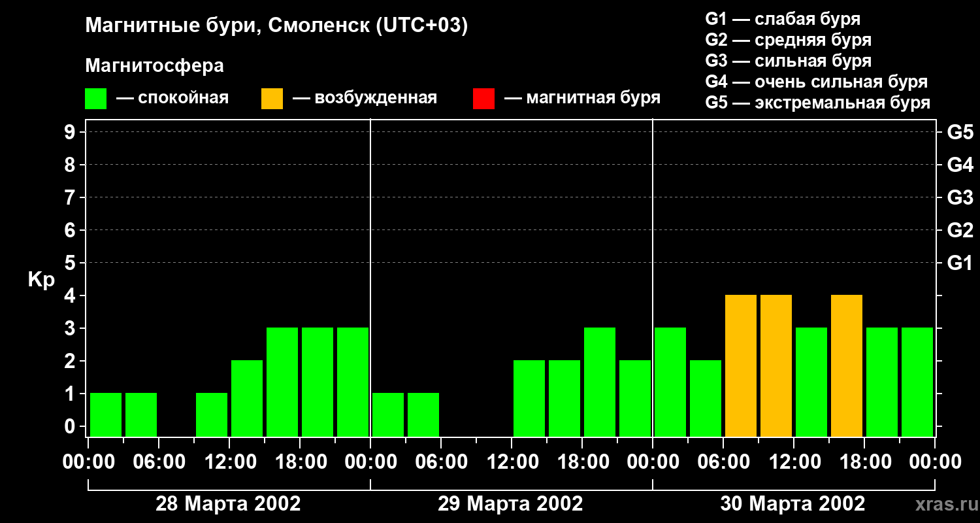
Task: Click the G3 marker on right axis
Action: [960, 197]
